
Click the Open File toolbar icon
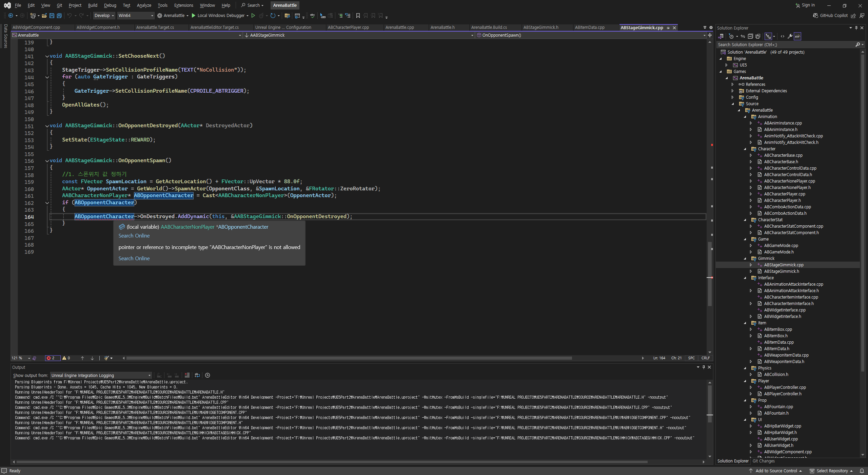(44, 16)
